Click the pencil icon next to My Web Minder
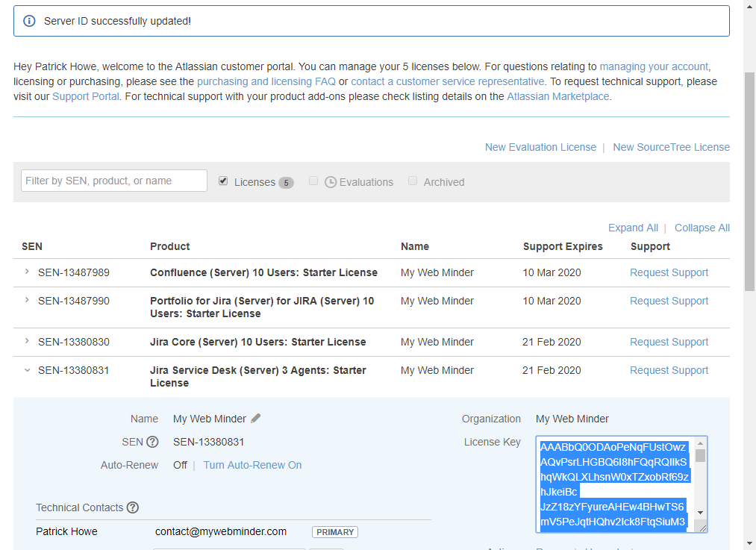 pyautogui.click(x=256, y=419)
